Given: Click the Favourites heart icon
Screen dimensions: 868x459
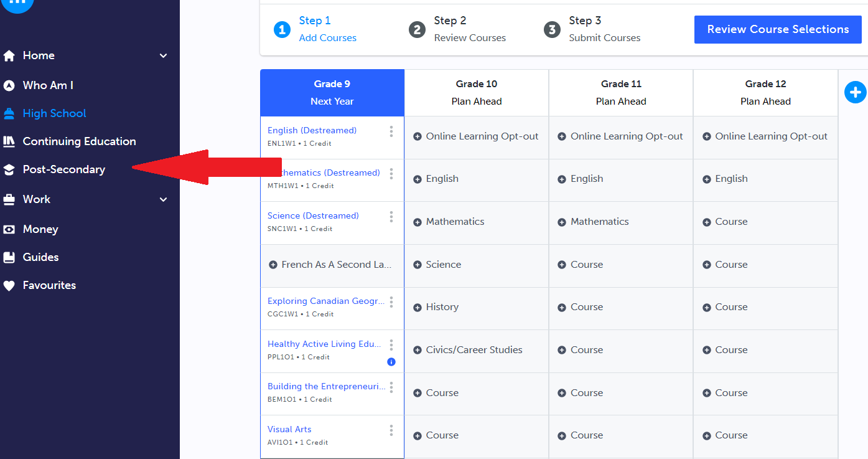Looking at the screenshot, I should tap(9, 285).
